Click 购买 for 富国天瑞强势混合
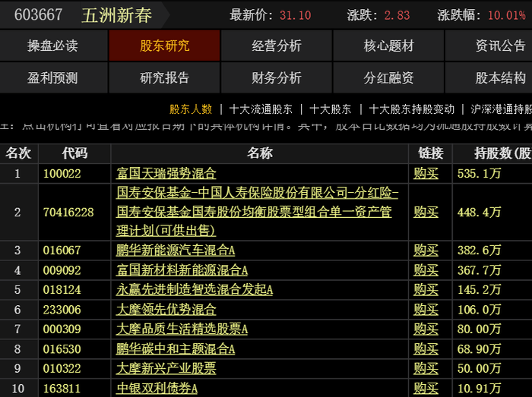The height and width of the screenshot is (397, 532). (x=426, y=173)
